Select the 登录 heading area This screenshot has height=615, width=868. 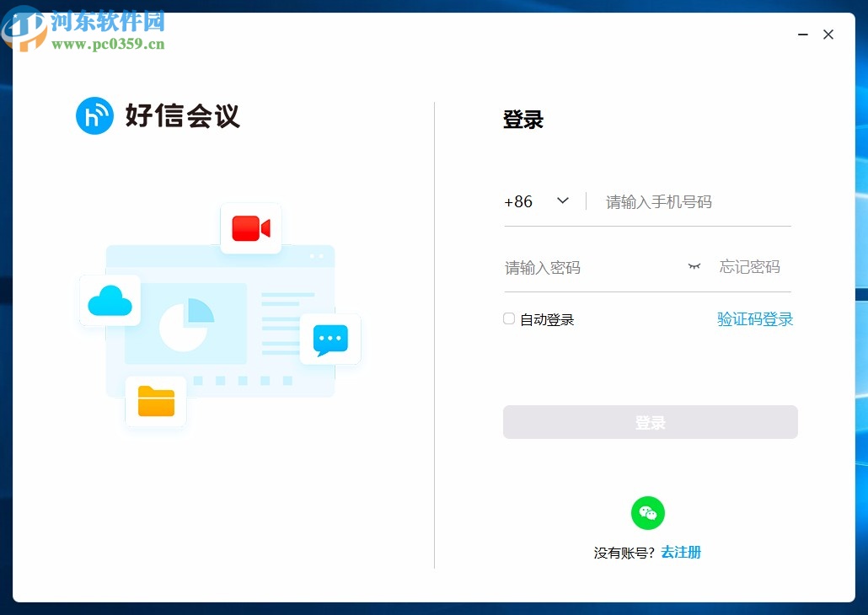522,120
